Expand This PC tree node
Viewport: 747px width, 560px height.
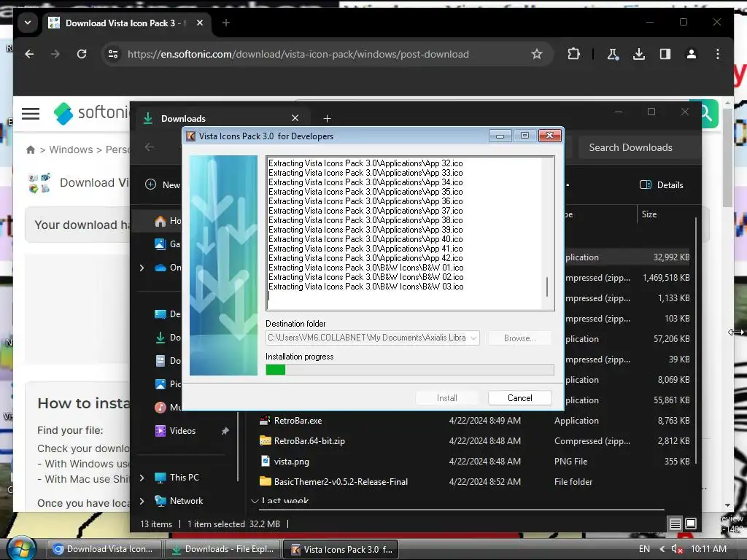pos(142,478)
